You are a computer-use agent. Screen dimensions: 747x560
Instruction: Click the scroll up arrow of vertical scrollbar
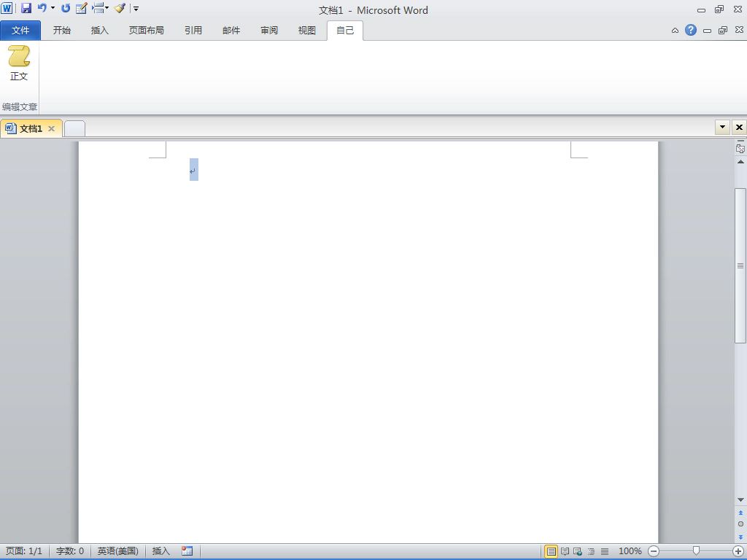(740, 162)
